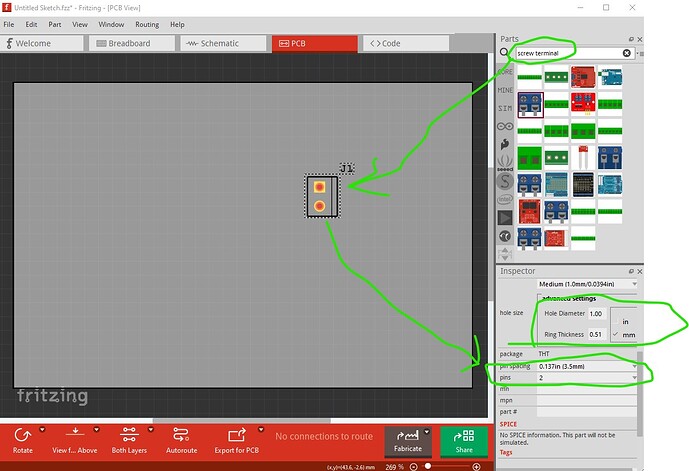The height and width of the screenshot is (471, 689).
Task: Open the MINE parts bin
Action: 505,90
